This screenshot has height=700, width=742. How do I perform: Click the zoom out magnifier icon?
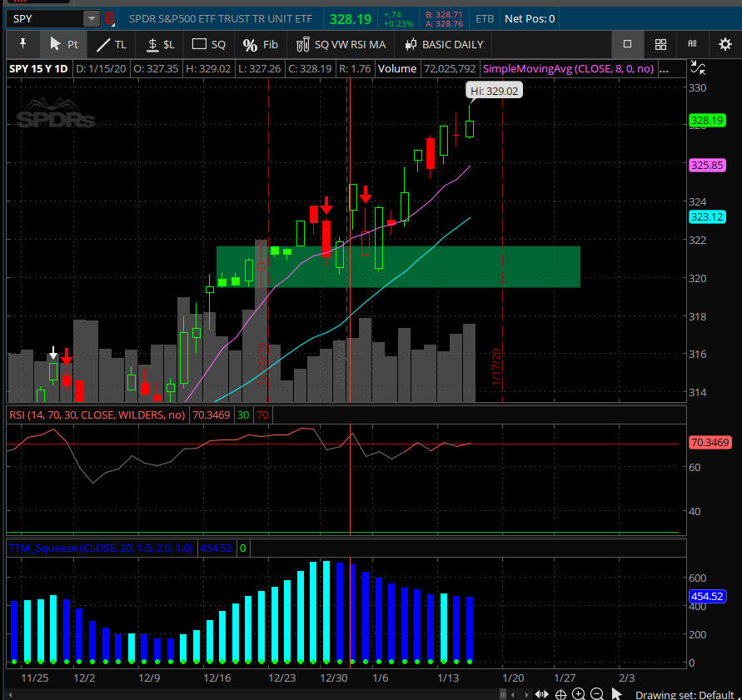(x=597, y=695)
